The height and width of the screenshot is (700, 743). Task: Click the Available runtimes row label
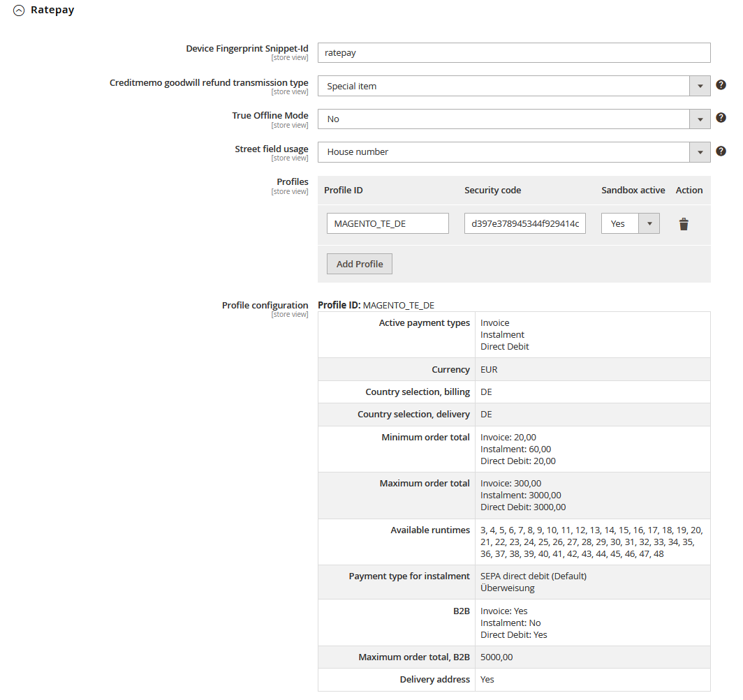pyautogui.click(x=430, y=530)
